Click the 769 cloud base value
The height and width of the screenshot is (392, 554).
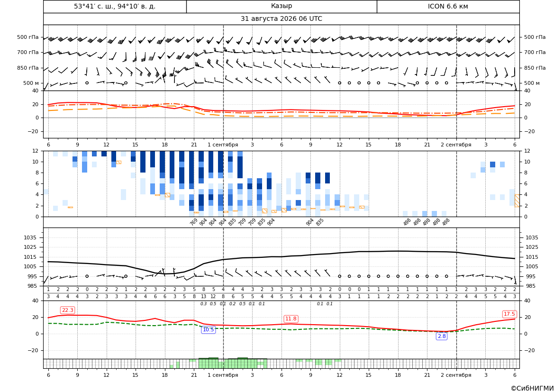194,222
